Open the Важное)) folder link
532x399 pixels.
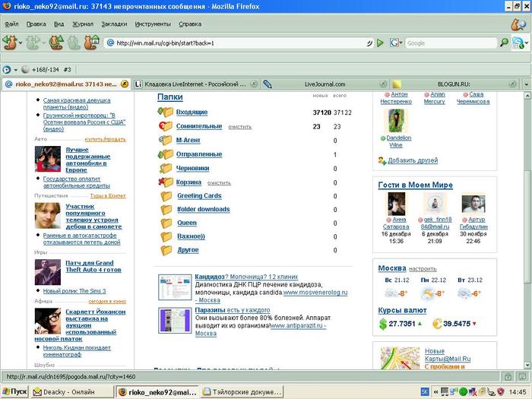pyautogui.click(x=191, y=236)
